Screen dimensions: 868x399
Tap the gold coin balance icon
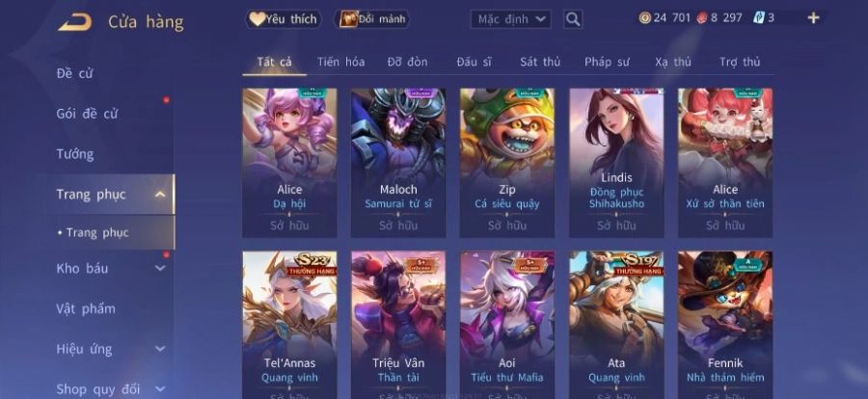coord(644,17)
